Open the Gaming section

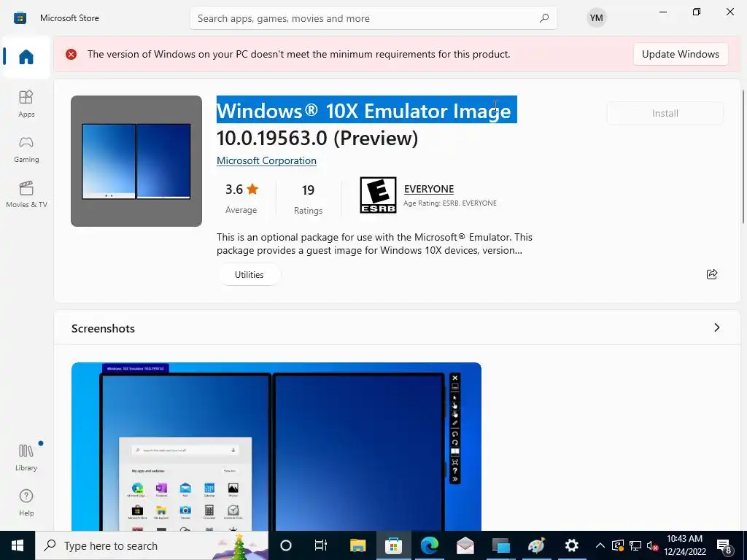click(26, 149)
